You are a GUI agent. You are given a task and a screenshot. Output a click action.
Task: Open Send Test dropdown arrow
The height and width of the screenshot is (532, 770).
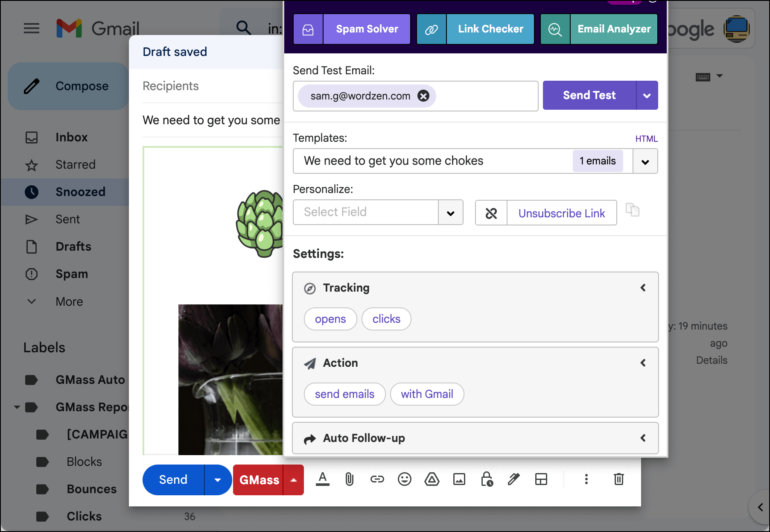pos(647,95)
